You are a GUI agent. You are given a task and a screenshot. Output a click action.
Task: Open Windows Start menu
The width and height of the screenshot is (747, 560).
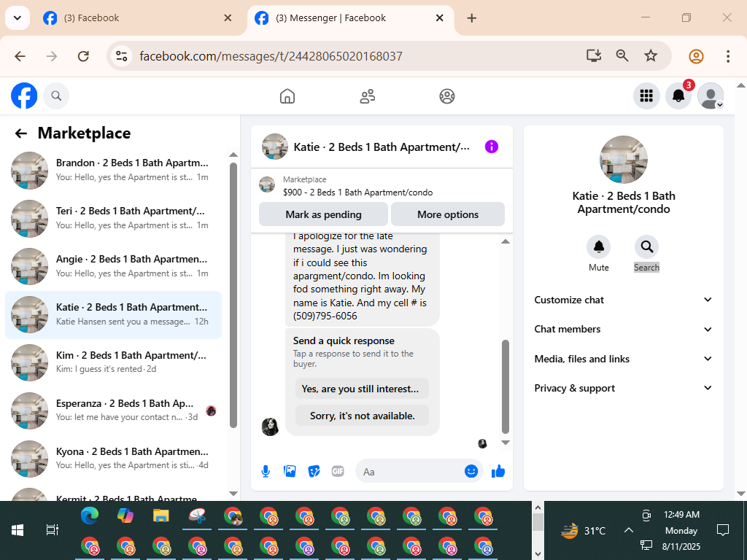click(18, 530)
